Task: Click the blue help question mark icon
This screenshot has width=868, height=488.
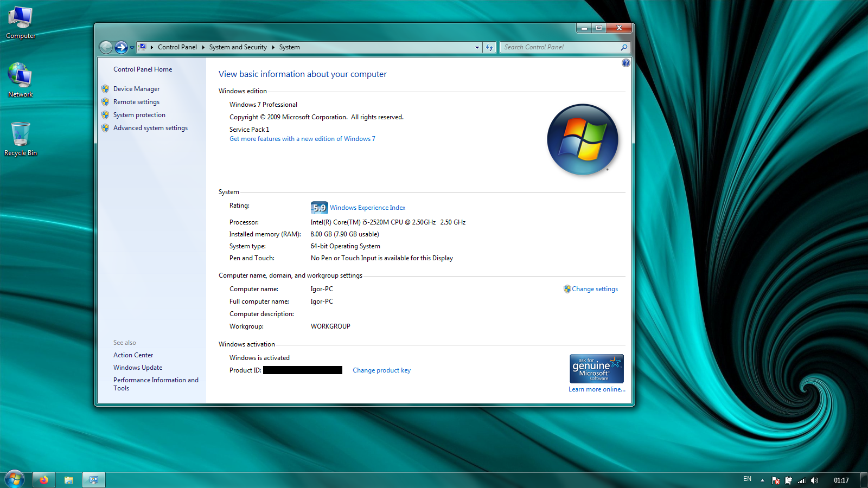Action: (x=626, y=63)
